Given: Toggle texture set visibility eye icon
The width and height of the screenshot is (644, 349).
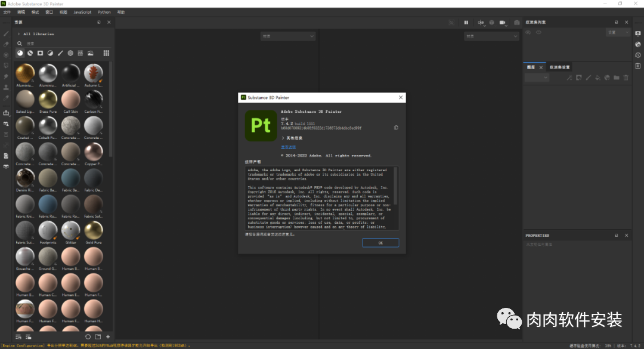Looking at the screenshot, I should tap(528, 32).
